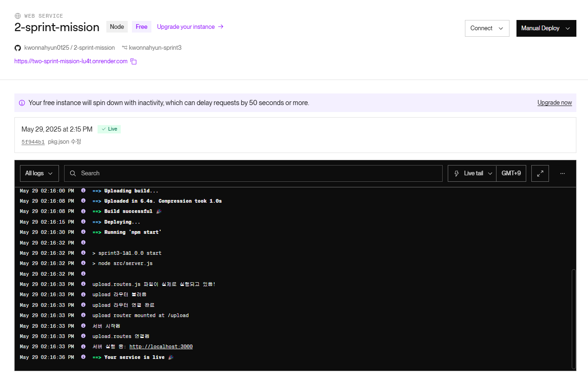
Task: Expand logs to fullscreen
Action: [540, 173]
